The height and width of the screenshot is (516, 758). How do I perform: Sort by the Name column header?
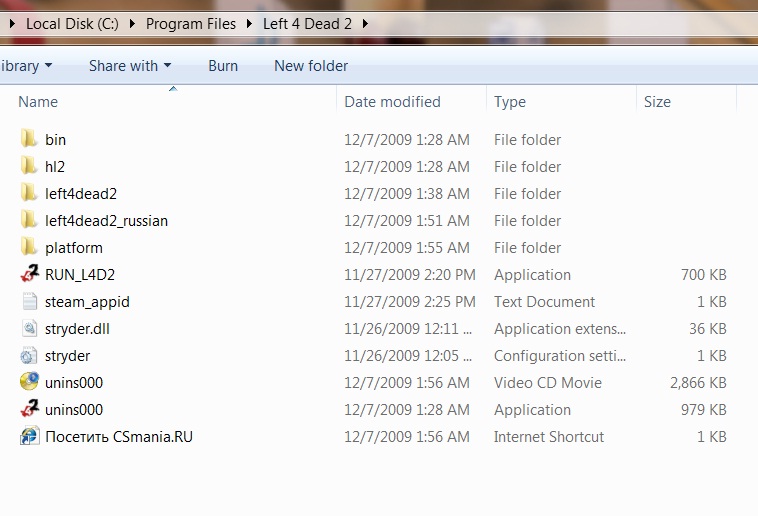point(38,102)
